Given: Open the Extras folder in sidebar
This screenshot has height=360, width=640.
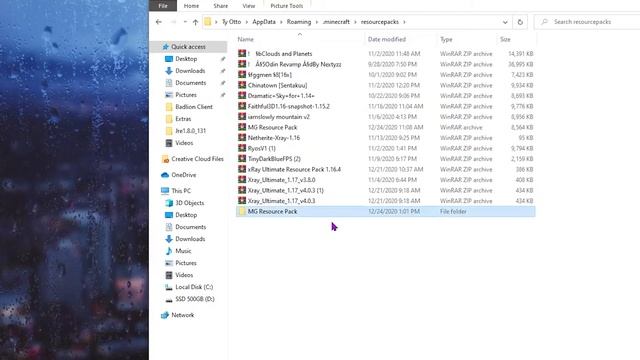Looking at the screenshot, I should [x=183, y=119].
